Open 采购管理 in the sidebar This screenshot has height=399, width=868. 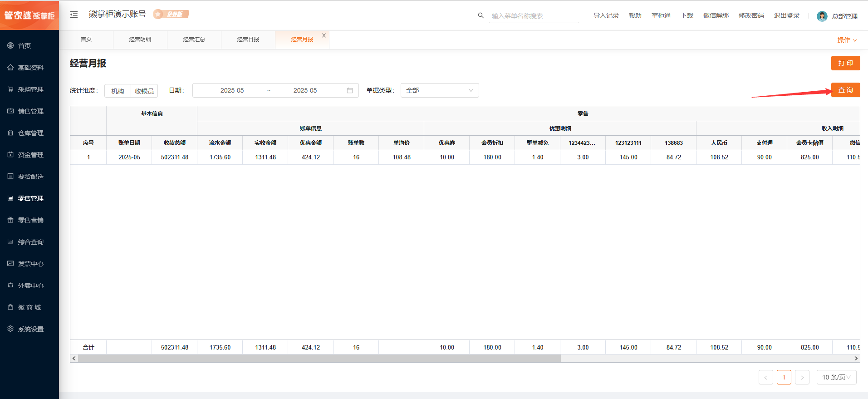point(30,89)
